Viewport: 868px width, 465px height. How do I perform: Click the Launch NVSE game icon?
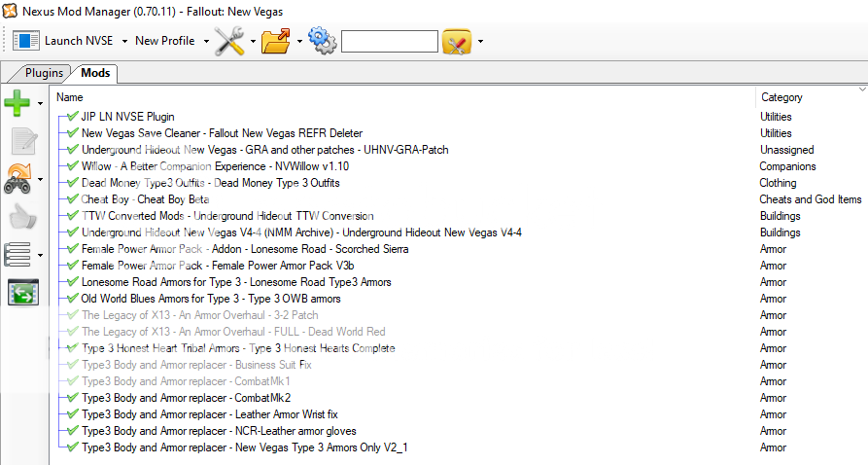[x=26, y=41]
